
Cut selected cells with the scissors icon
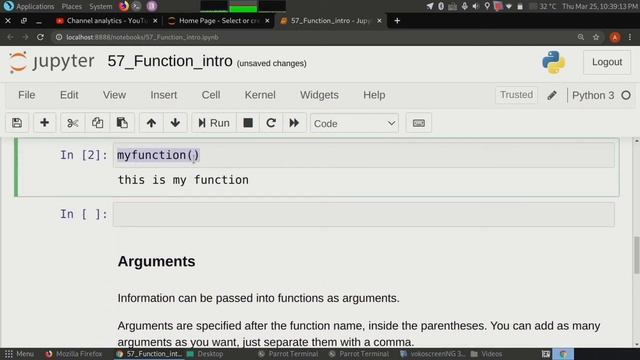tap(73, 123)
